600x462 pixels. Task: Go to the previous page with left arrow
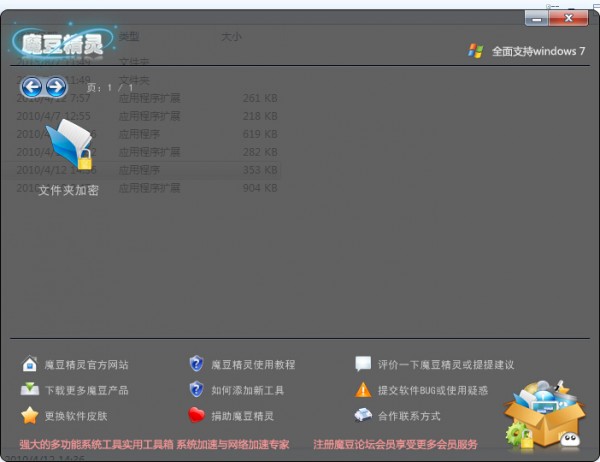[32, 87]
